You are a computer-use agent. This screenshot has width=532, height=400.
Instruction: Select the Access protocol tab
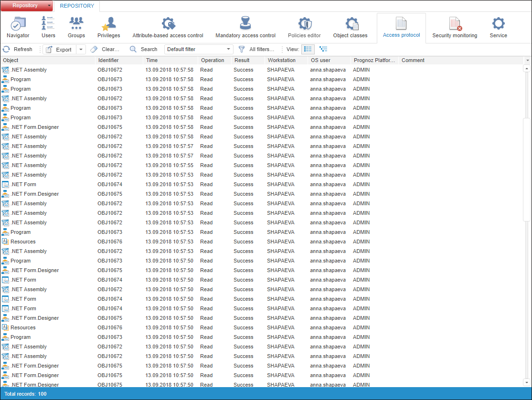(x=401, y=28)
